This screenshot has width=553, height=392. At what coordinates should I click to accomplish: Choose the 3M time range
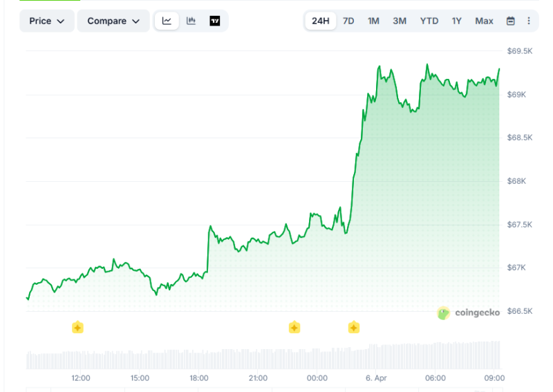(x=400, y=21)
